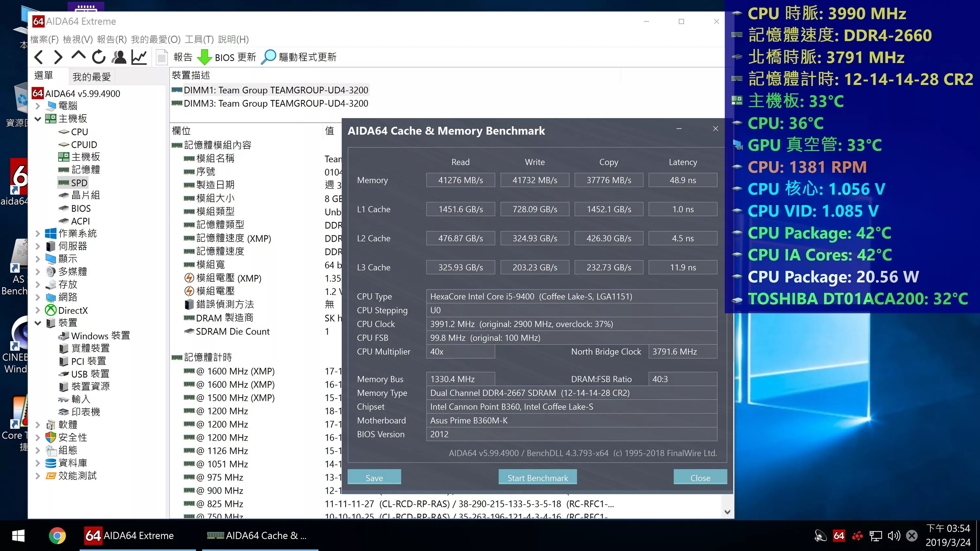
Task: Click the Start Benchmark button
Action: [x=537, y=478]
